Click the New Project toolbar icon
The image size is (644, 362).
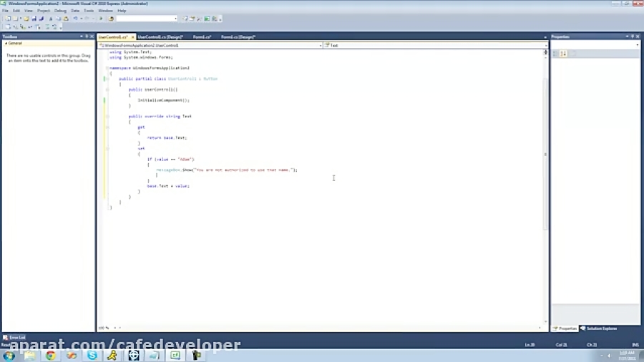(8, 19)
